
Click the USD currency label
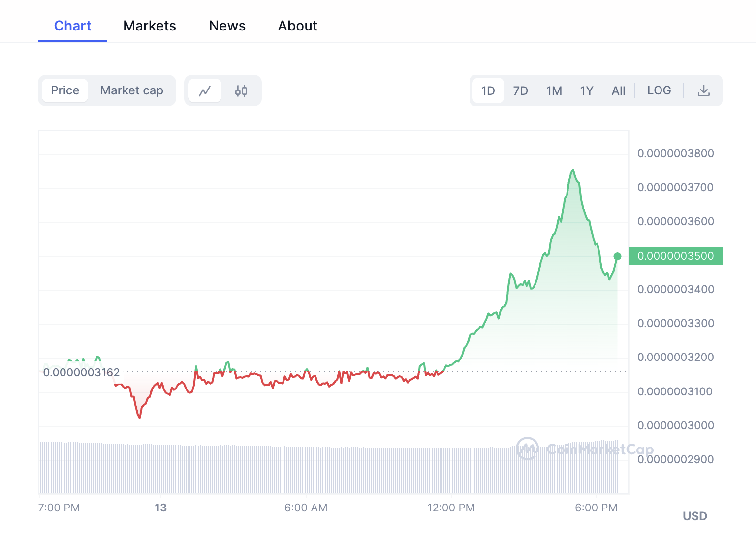pos(695,516)
